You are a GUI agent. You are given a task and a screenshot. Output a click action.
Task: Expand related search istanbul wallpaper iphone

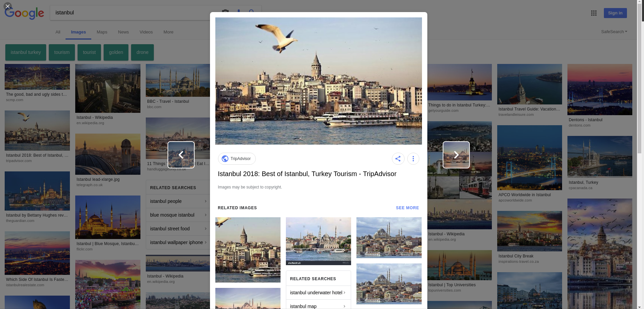click(x=178, y=242)
